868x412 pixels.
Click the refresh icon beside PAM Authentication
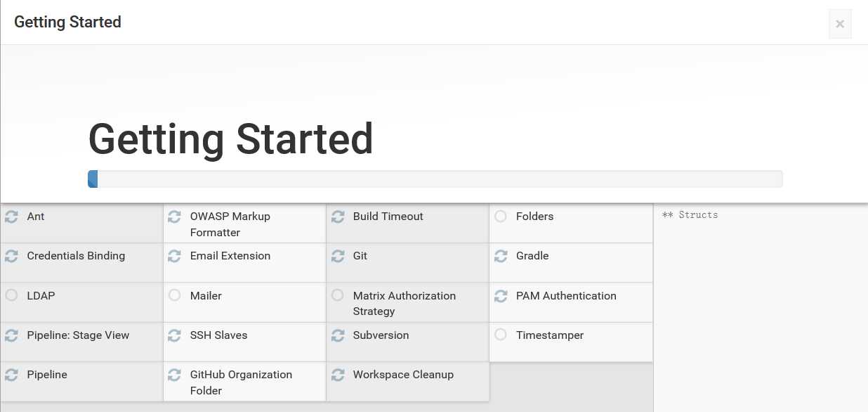pyautogui.click(x=501, y=296)
